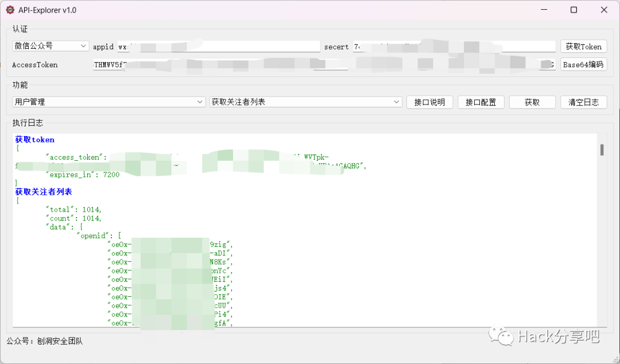Click the "total": 1014 line
The height and width of the screenshot is (364, 620).
point(73,210)
